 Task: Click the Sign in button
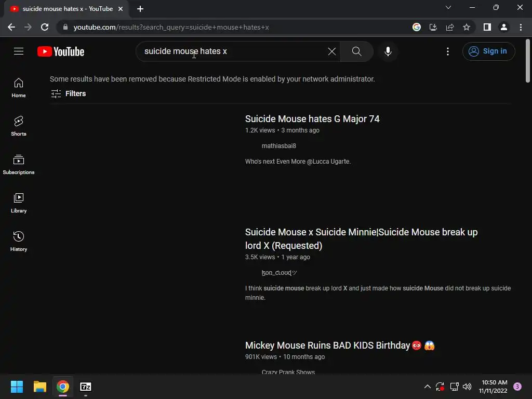pos(488,51)
